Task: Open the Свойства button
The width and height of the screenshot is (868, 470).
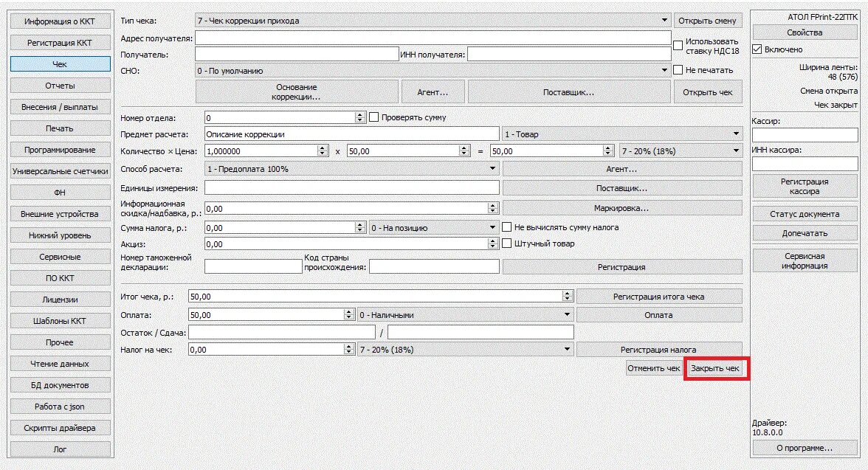Action: [x=805, y=32]
